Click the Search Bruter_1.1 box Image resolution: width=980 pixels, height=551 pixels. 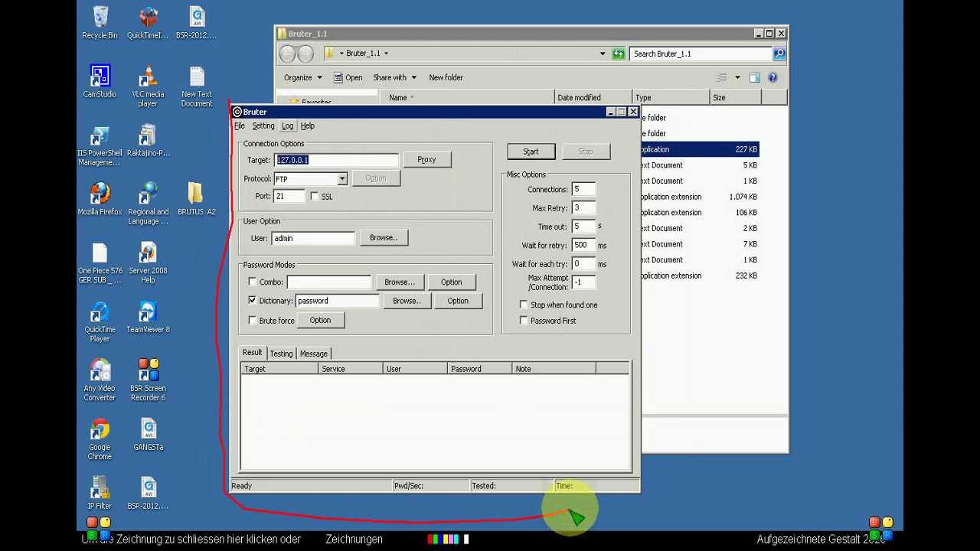[701, 54]
